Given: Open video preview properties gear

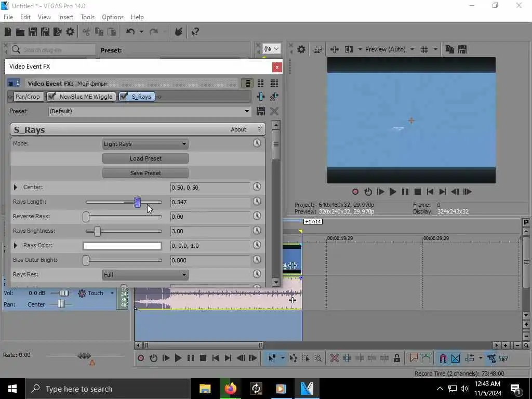Looking at the screenshot, I should point(301,49).
